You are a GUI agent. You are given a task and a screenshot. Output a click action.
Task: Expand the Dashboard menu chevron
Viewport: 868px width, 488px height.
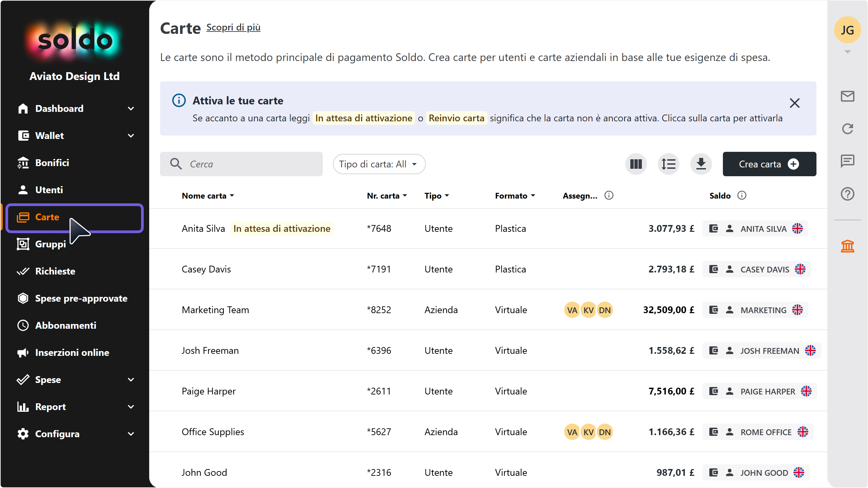click(x=131, y=108)
